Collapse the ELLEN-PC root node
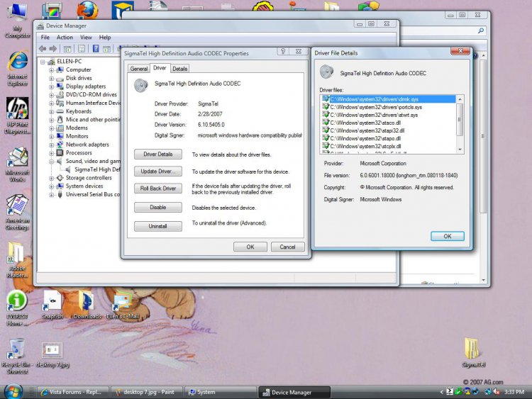 (43, 62)
